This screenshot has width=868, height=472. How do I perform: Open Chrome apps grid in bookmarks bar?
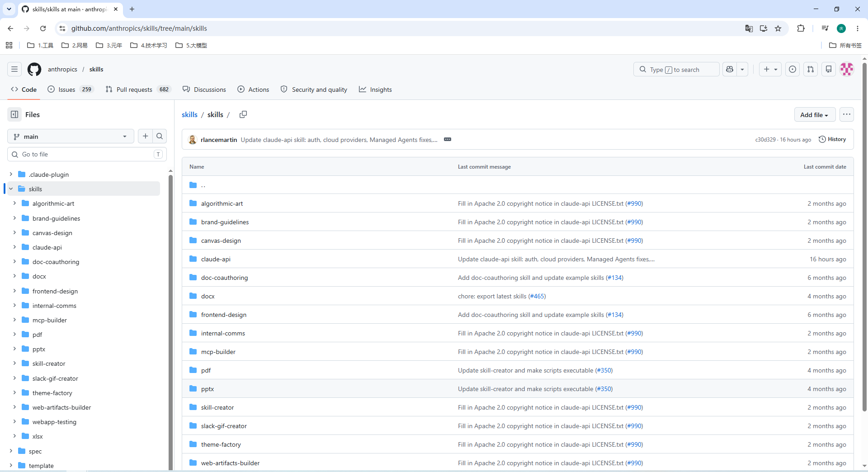click(x=9, y=45)
